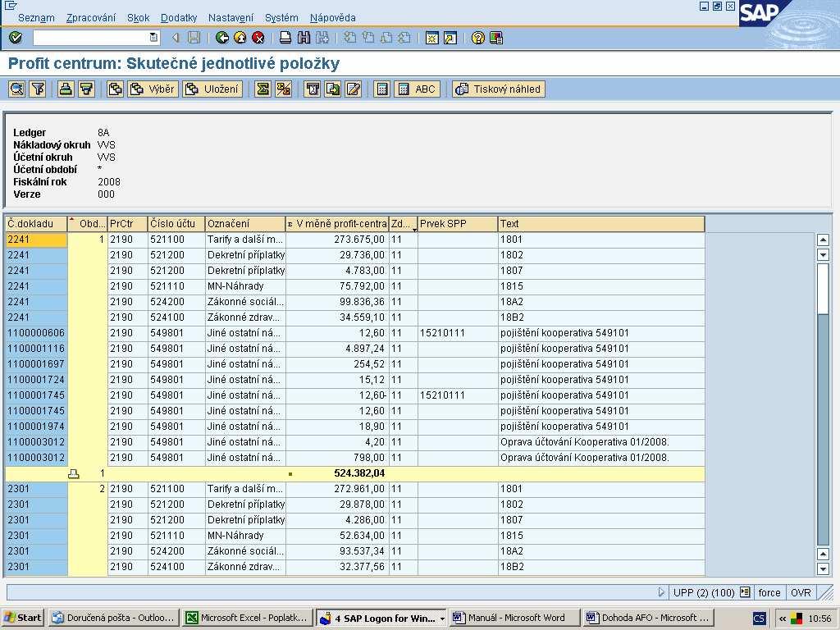Click the Windows Start button
The image size is (840, 630).
23,619
